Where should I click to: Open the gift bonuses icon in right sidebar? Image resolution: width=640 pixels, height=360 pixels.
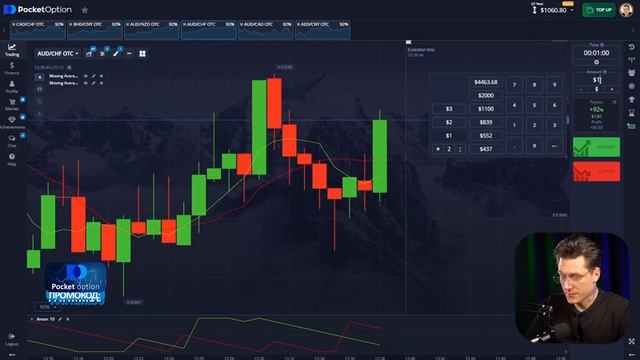tap(631, 73)
